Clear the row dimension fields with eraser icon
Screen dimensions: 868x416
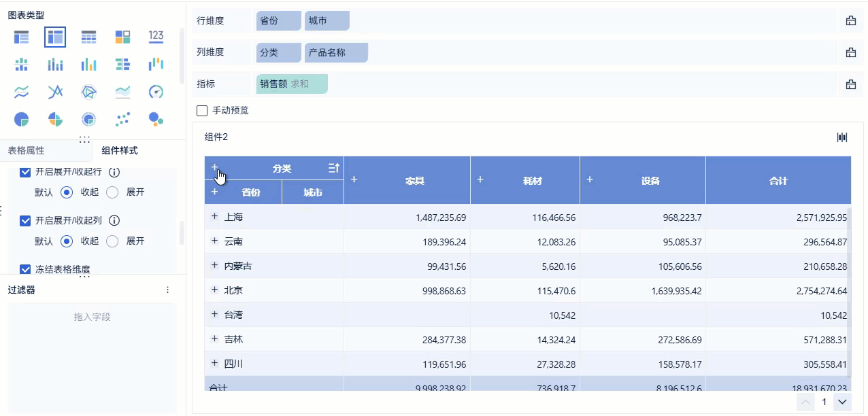click(850, 20)
